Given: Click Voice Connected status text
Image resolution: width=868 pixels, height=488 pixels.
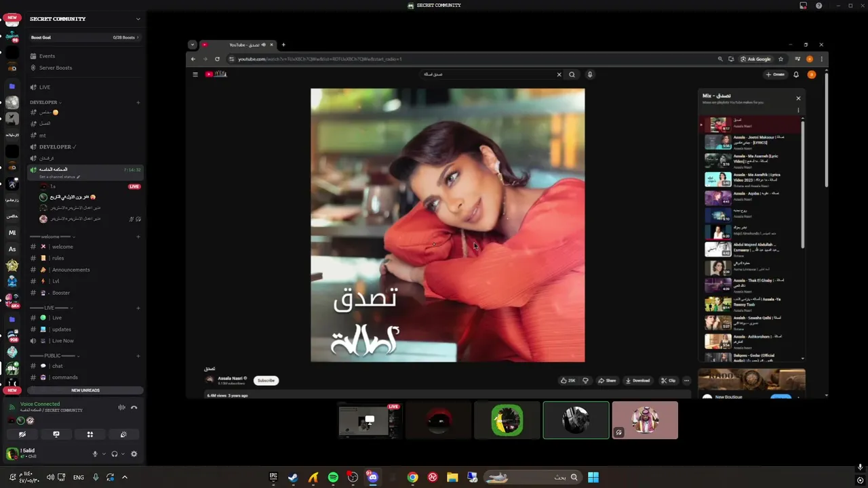Looking at the screenshot, I should pyautogui.click(x=40, y=404).
